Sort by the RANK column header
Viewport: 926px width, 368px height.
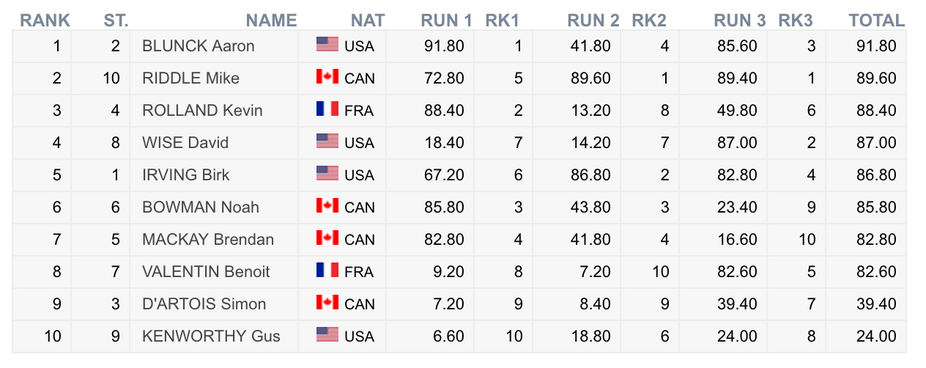(45, 21)
